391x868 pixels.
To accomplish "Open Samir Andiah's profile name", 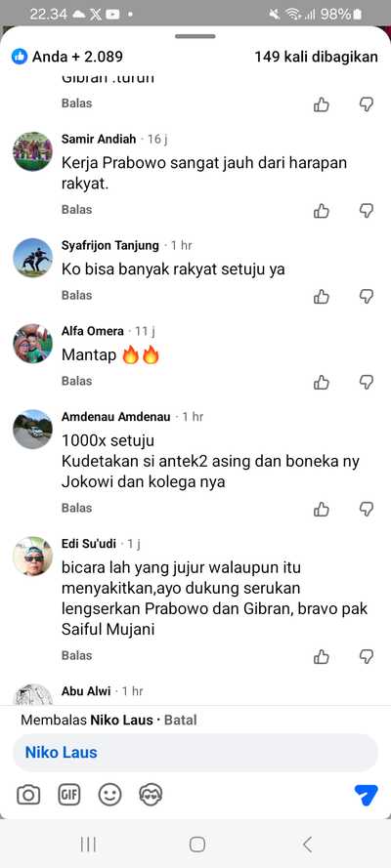I will coord(99,139).
